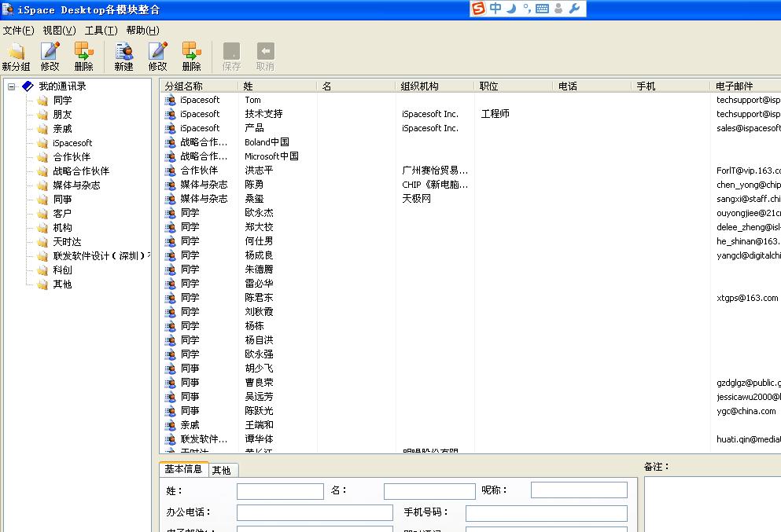Click the folder icon beside 其他
This screenshot has height=532, width=781.
click(42, 284)
